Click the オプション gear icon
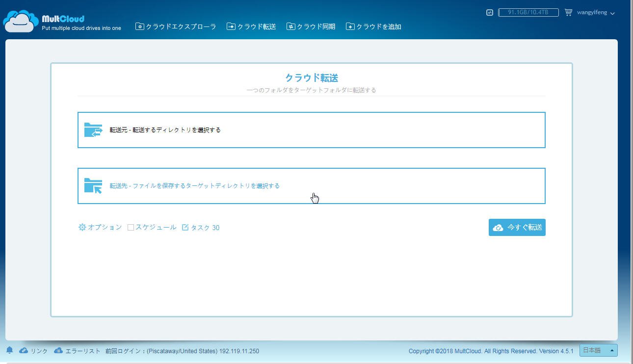 [82, 228]
